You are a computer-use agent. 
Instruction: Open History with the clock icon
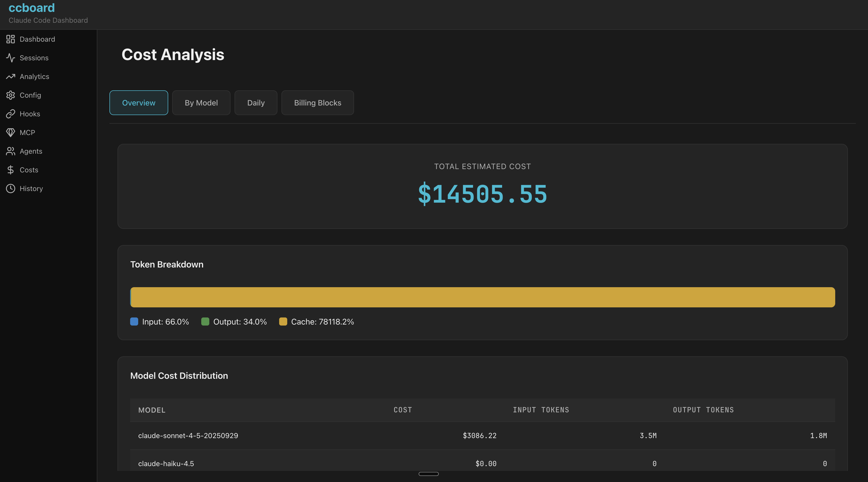tap(10, 188)
